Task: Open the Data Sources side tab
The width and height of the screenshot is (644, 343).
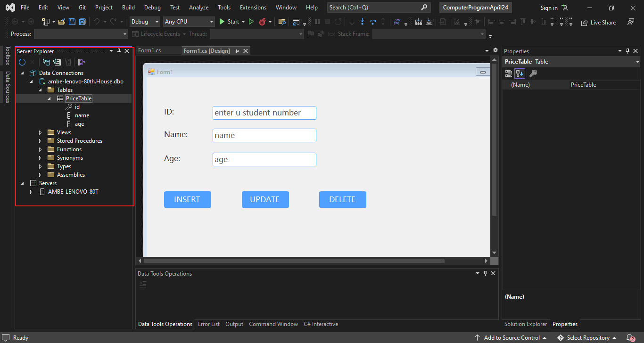Action: 8,87
